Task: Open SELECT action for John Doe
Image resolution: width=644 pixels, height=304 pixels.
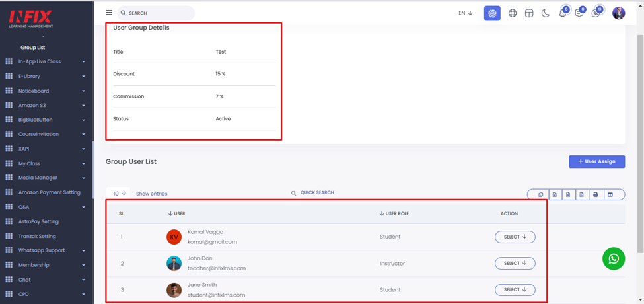Action: click(515, 263)
